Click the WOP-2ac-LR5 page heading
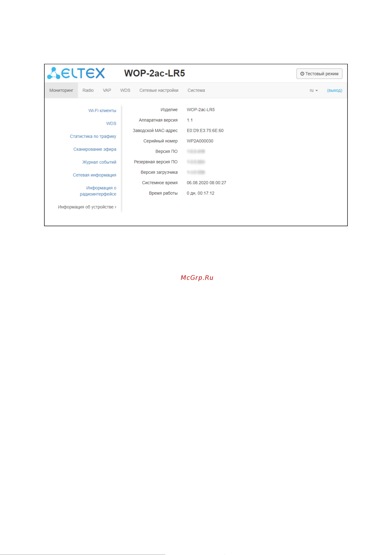Image resolution: width=392 pixels, height=555 pixels. click(155, 73)
